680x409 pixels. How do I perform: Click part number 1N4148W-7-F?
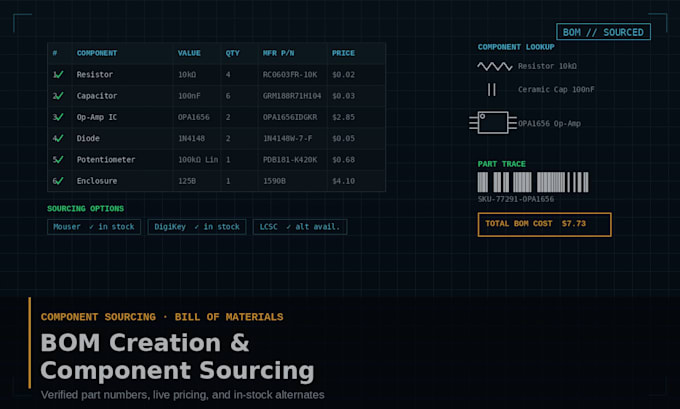[x=288, y=138]
